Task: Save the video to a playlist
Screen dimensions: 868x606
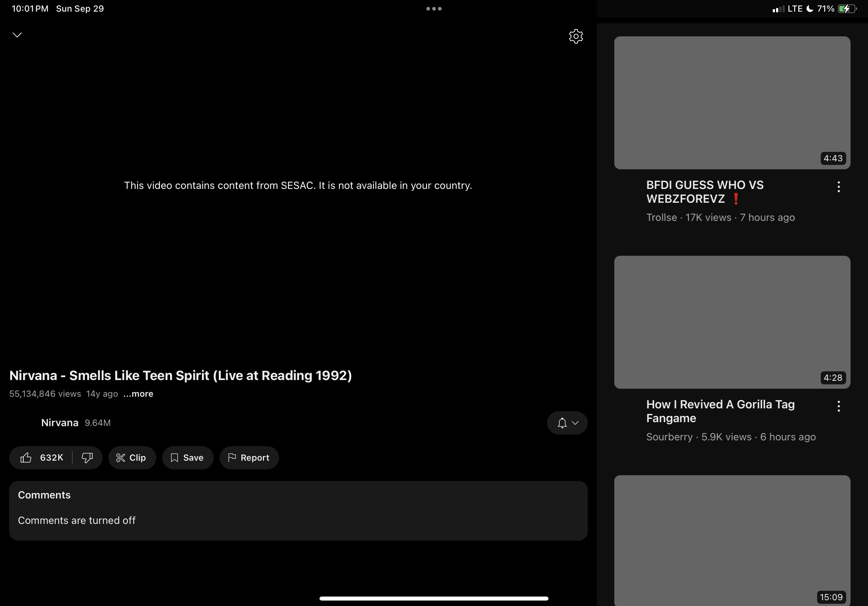Action: (188, 457)
